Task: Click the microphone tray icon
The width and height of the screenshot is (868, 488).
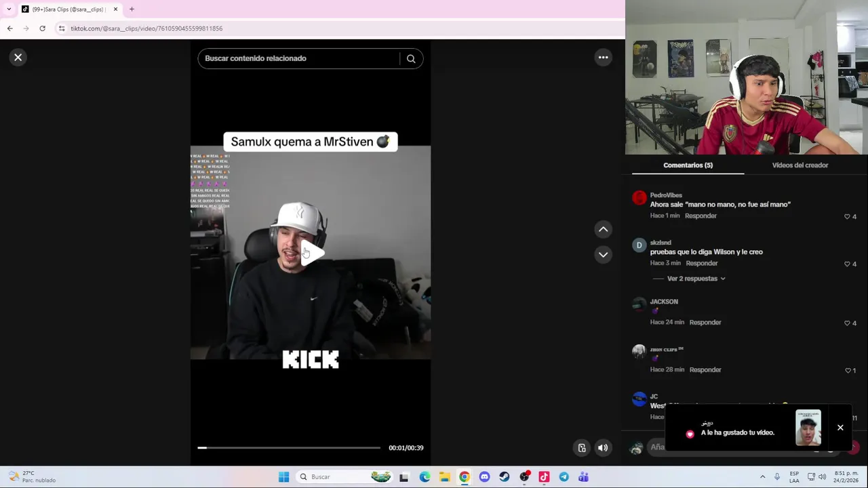Action: pyautogui.click(x=777, y=477)
